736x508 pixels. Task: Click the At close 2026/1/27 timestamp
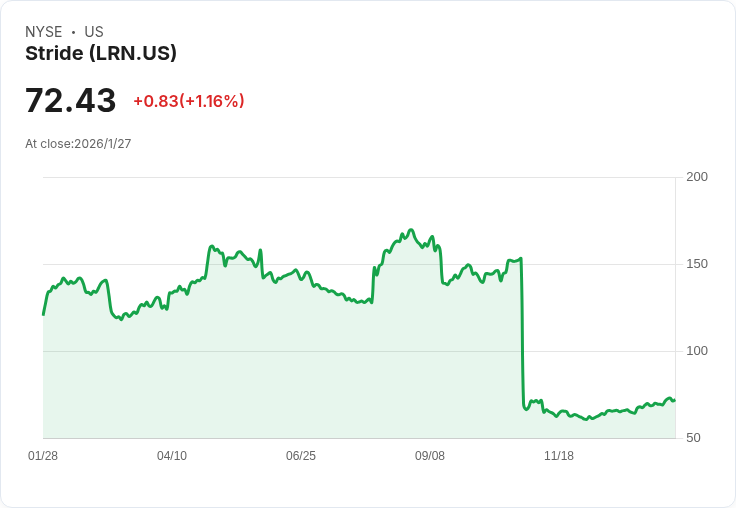tap(78, 144)
